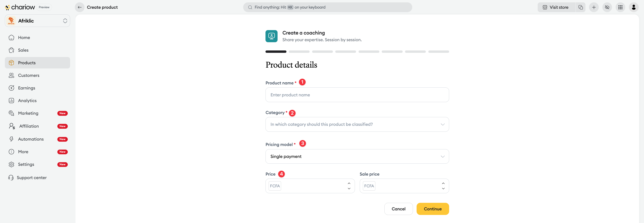Open the Pricing model dropdown

coord(357,157)
